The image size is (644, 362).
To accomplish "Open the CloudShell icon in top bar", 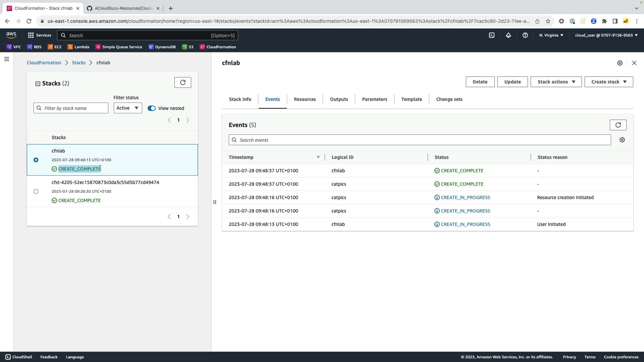I will [x=491, y=35].
